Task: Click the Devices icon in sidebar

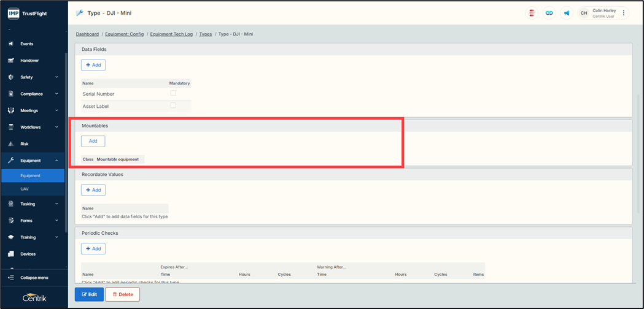Action: [x=11, y=254]
